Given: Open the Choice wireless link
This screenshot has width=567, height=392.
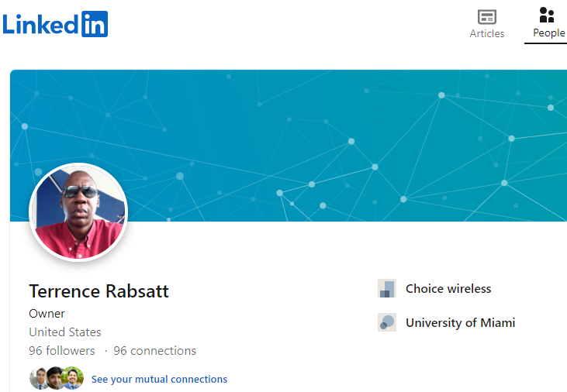Looking at the screenshot, I should [448, 289].
